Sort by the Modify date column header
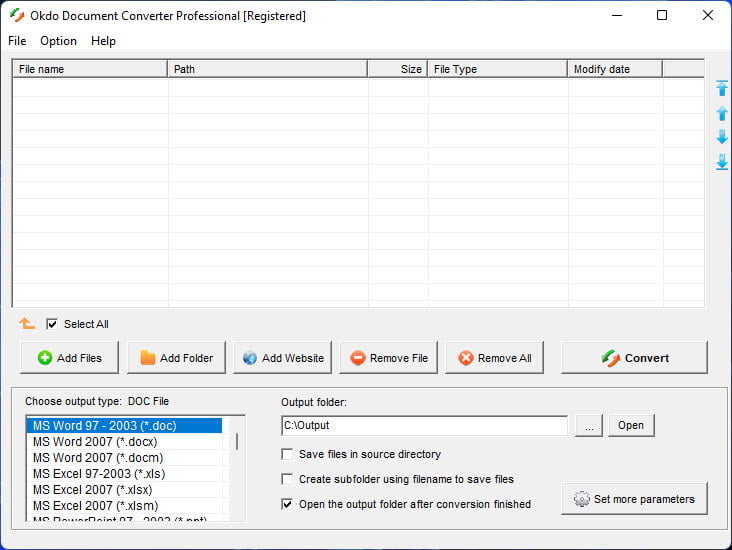 point(615,69)
